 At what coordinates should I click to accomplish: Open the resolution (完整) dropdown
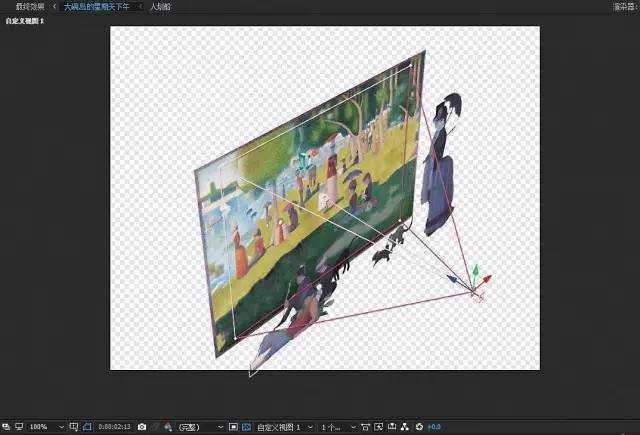click(200, 427)
